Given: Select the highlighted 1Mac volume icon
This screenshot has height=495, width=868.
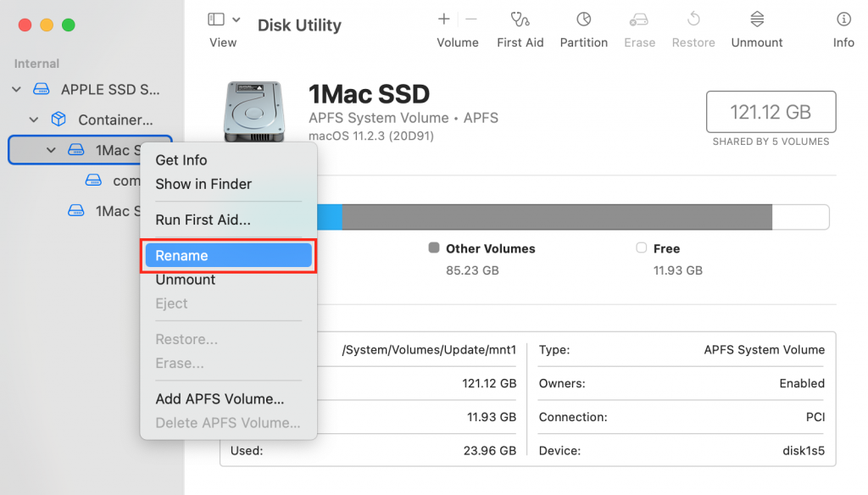Looking at the screenshot, I should 75,150.
